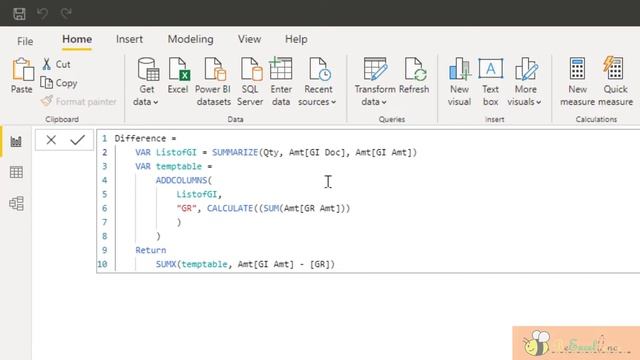Click the Recent sources icon
640x360 pixels.
tap(320, 69)
